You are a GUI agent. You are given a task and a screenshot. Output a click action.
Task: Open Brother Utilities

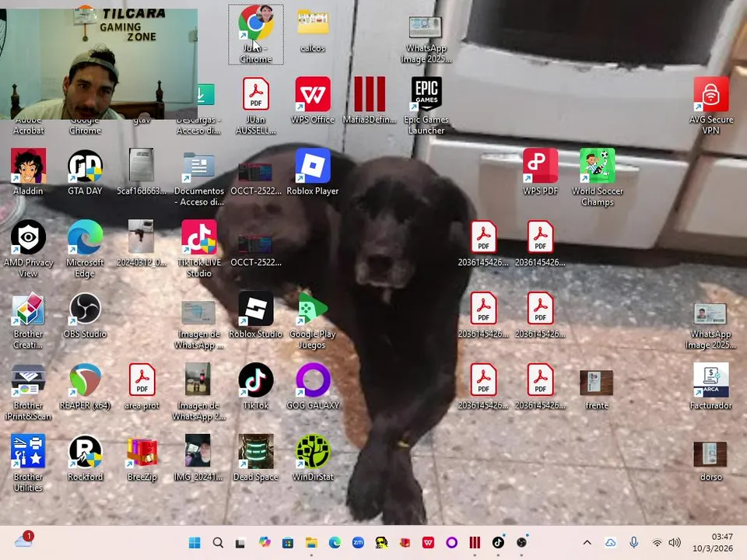click(x=28, y=463)
